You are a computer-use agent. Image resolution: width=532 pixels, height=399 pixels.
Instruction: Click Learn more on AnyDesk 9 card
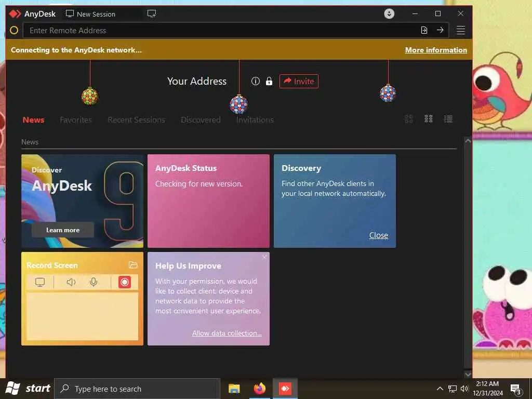[63, 230]
